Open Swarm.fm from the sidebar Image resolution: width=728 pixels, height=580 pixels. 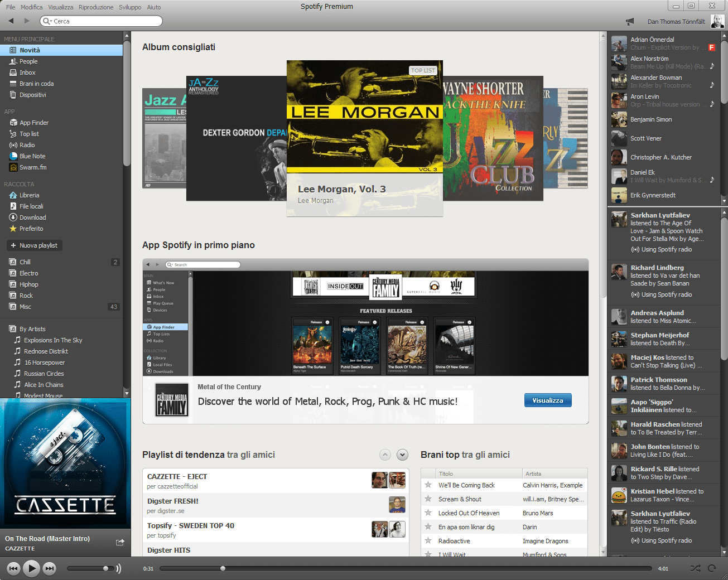tap(33, 167)
